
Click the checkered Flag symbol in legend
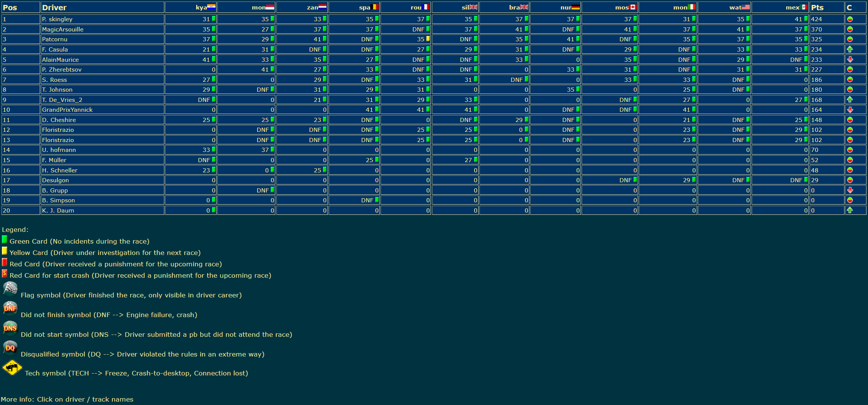(10, 289)
